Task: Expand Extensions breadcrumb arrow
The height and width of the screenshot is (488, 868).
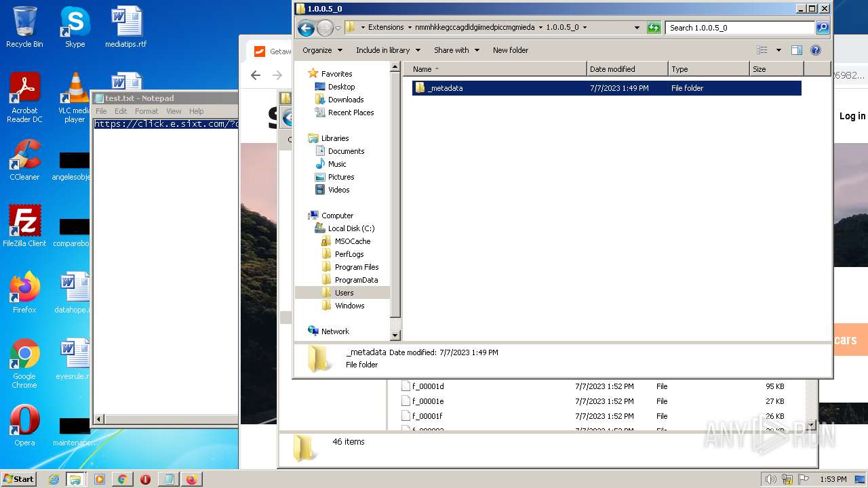Action: pos(410,28)
